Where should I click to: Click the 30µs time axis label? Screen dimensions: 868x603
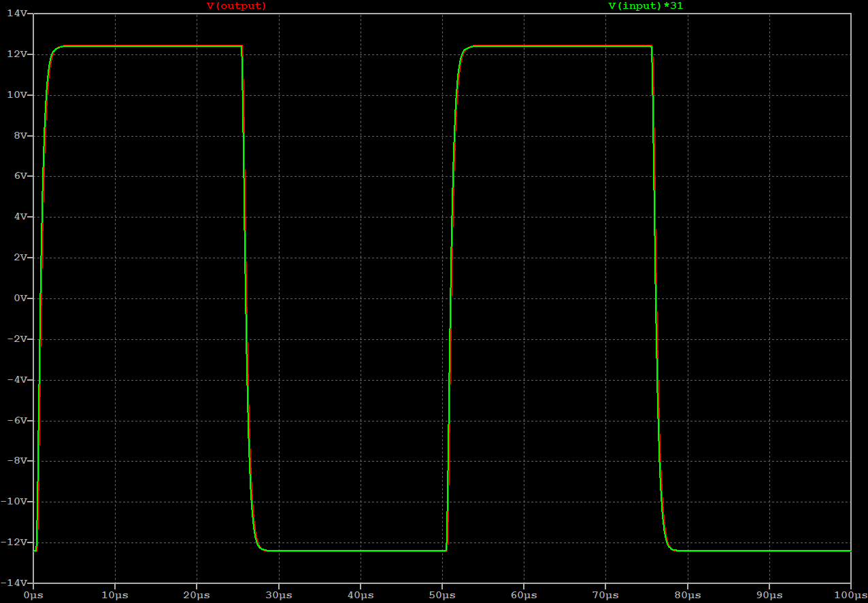click(278, 595)
